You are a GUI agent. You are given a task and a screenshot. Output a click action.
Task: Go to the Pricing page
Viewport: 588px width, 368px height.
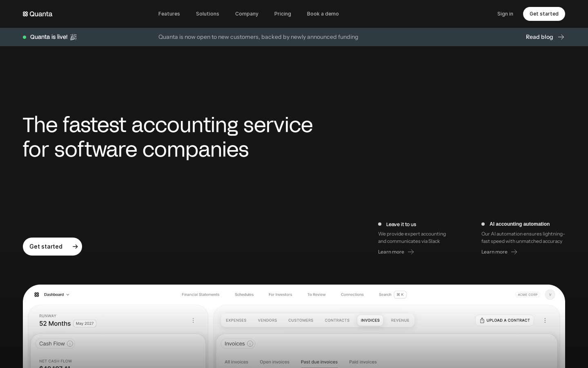coord(283,14)
